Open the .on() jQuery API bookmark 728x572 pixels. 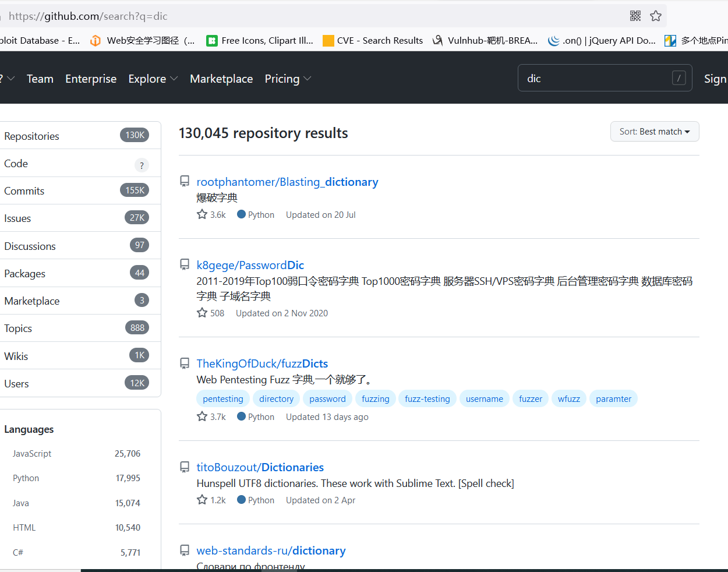coord(602,40)
